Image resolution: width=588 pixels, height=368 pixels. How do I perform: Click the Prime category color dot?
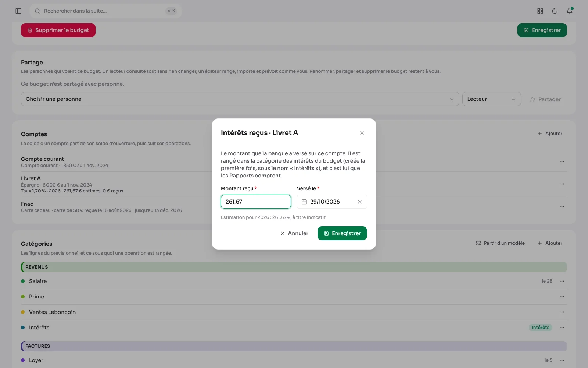point(23,297)
